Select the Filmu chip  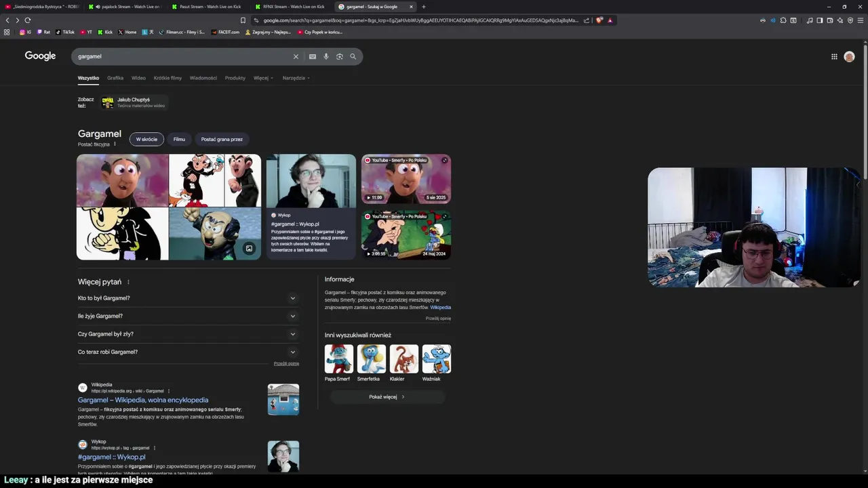(179, 139)
